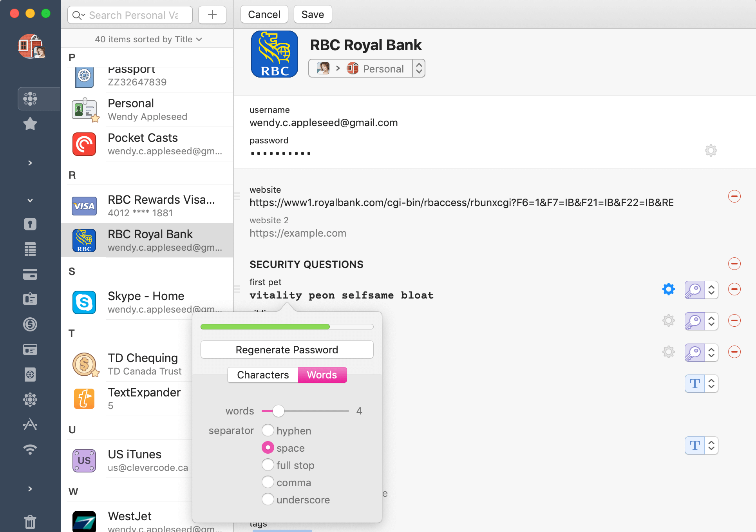756x532 pixels.
Task: Select the space separator option
Action: [268, 447]
